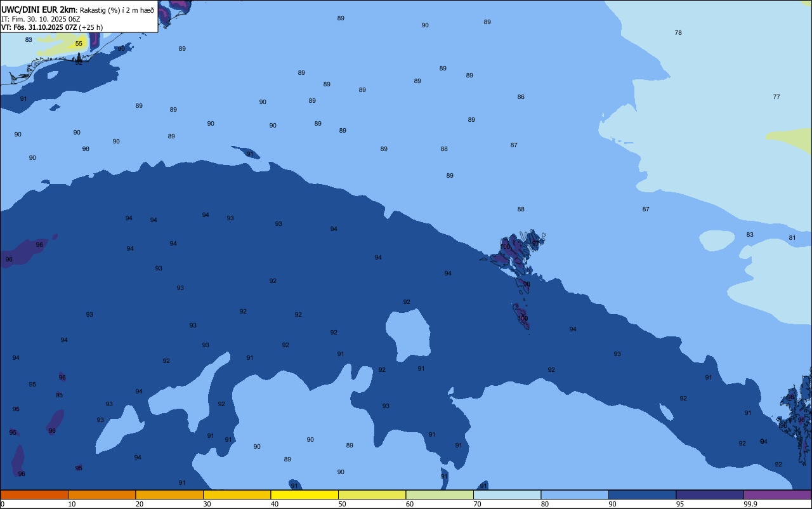Screen dimensions: 812x509
Task: Pick the 60–70 pale green legend swatch
Action: 440,494
